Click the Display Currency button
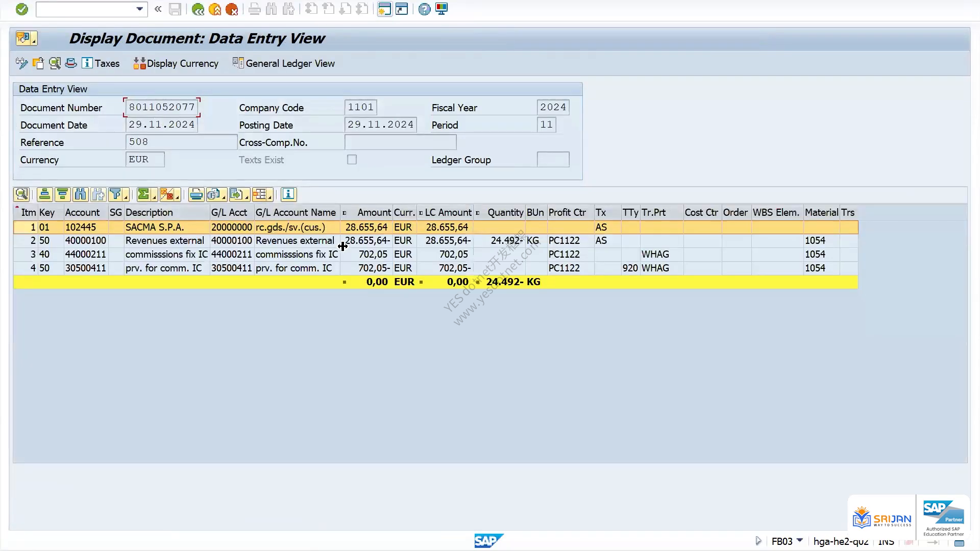Image resolution: width=980 pixels, height=551 pixels. click(x=176, y=63)
